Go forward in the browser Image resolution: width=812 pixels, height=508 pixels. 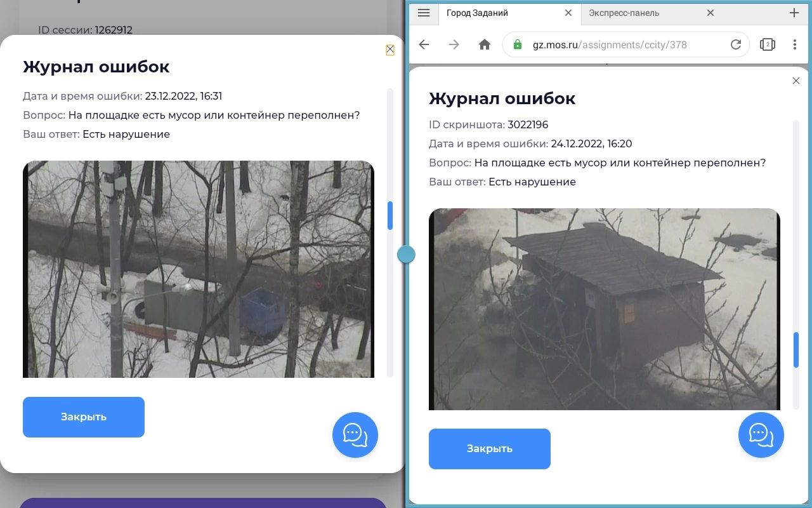click(x=454, y=44)
